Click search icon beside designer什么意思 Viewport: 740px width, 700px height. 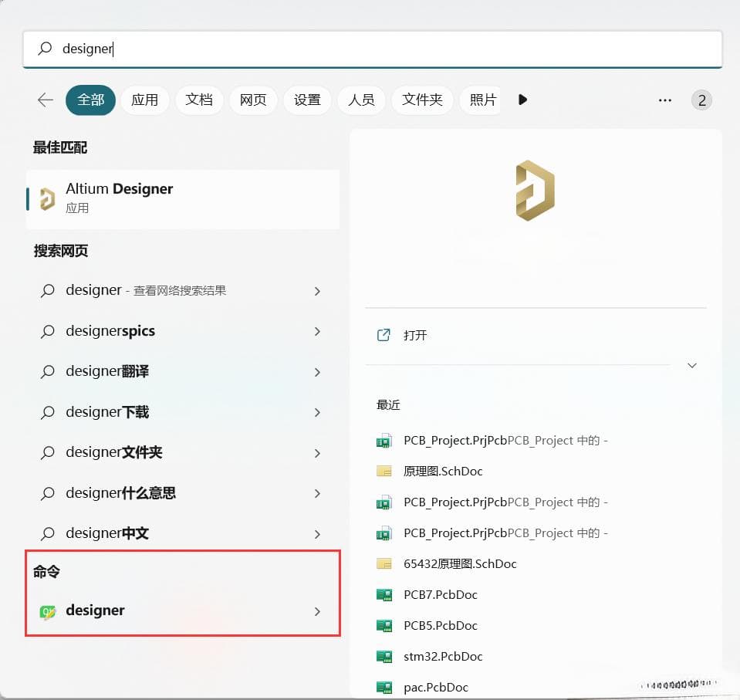point(48,493)
